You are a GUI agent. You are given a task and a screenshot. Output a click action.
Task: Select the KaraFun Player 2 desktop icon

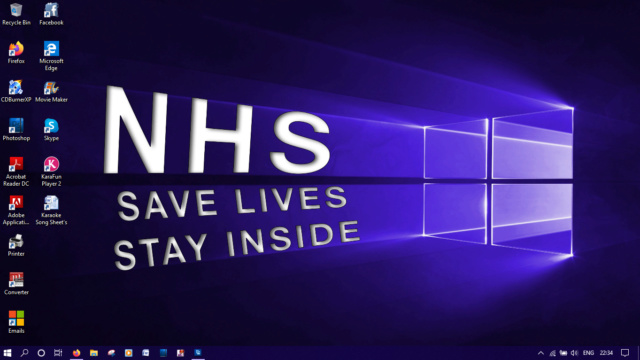click(x=51, y=171)
